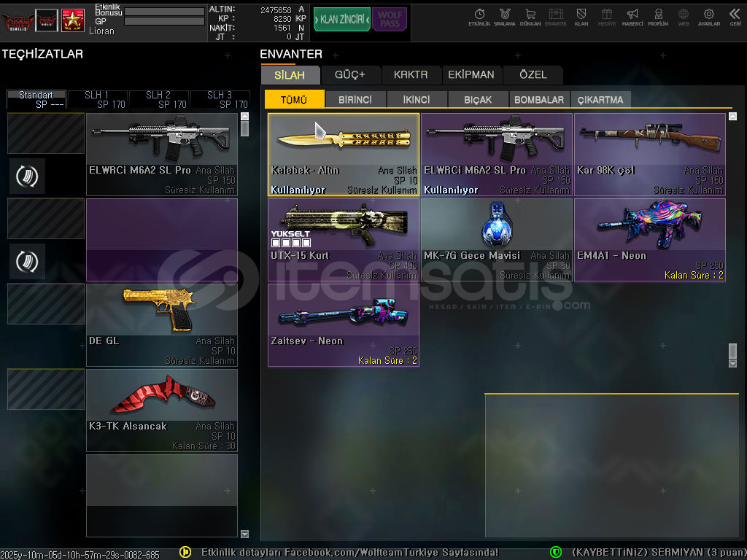Select the Standart loadout tab
The image size is (747, 560).
click(36, 99)
